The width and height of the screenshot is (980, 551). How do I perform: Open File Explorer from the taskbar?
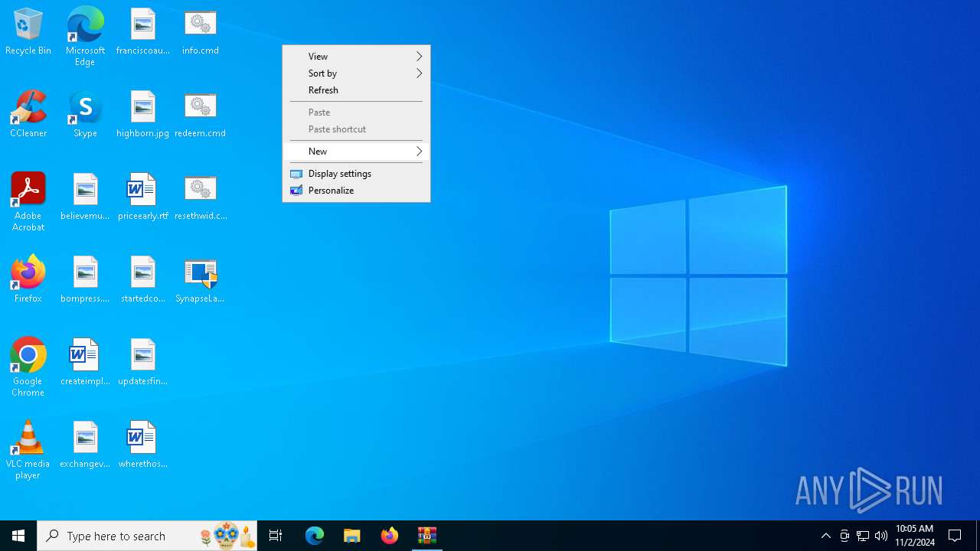click(x=352, y=536)
